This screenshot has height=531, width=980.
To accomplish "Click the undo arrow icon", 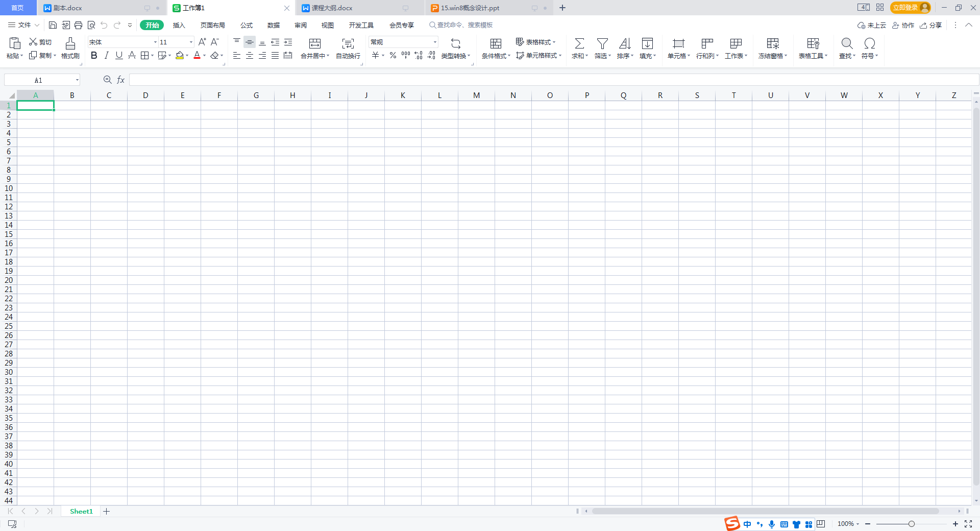I will 104,25.
